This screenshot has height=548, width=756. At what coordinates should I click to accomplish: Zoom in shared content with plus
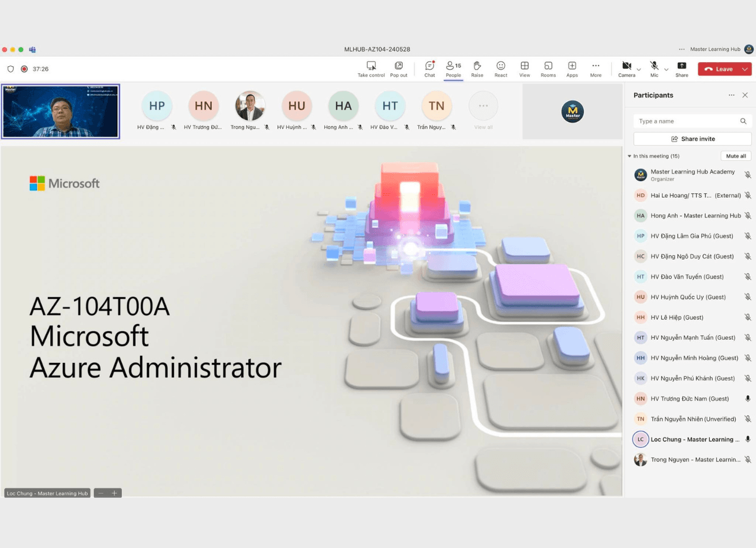114,493
